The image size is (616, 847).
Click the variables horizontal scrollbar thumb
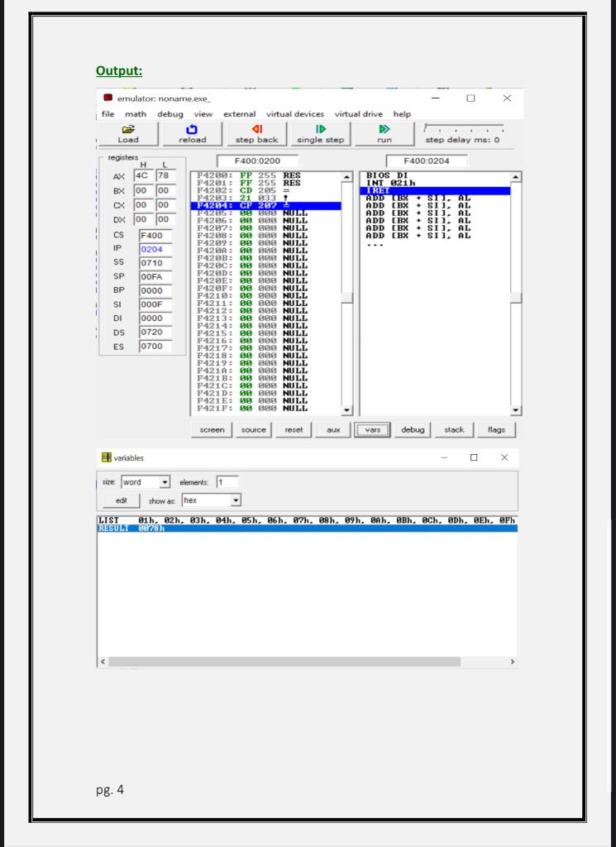(x=284, y=662)
